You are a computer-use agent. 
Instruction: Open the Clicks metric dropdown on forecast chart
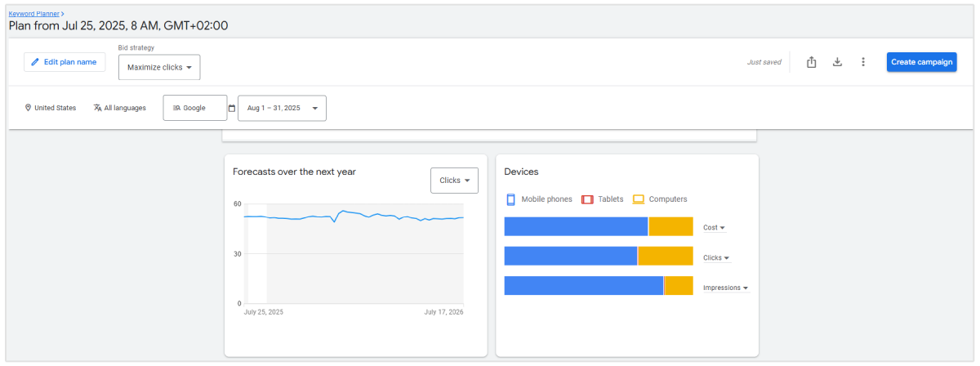click(x=454, y=181)
